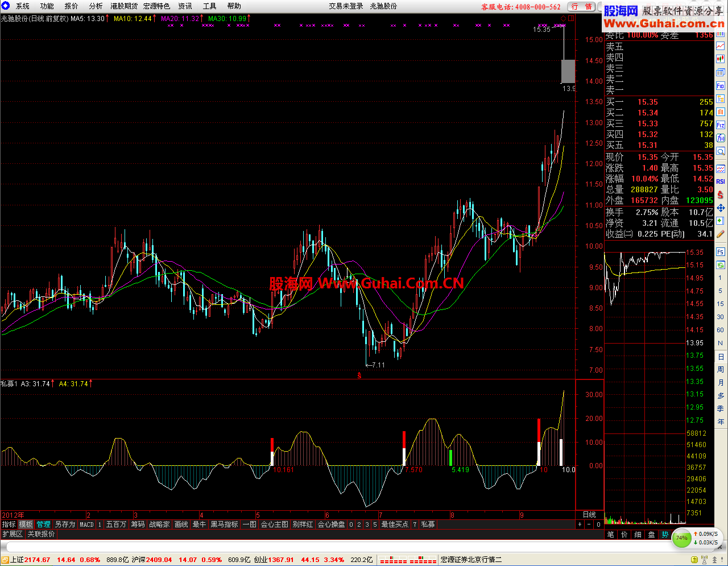Expand the 扩展区 area
This screenshot has height=566, width=728.
click(x=13, y=534)
